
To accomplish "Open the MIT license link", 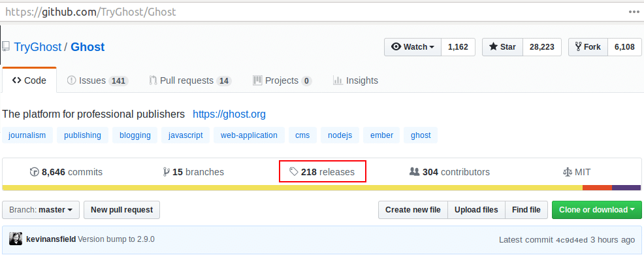I will click(x=577, y=172).
